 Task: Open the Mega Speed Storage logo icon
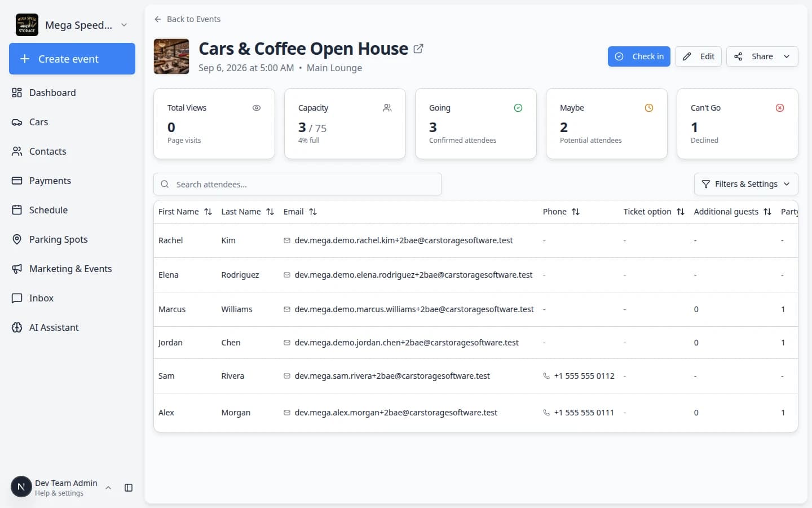(x=27, y=25)
